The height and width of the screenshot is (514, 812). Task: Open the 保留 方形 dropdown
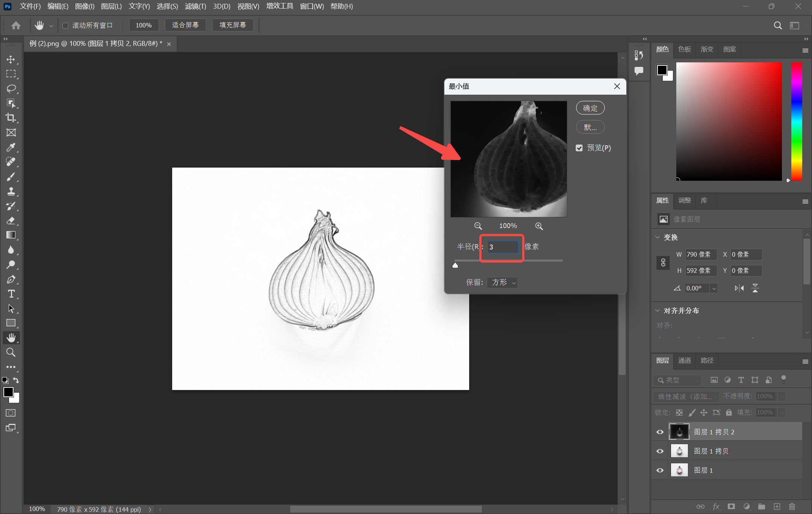[x=503, y=282]
